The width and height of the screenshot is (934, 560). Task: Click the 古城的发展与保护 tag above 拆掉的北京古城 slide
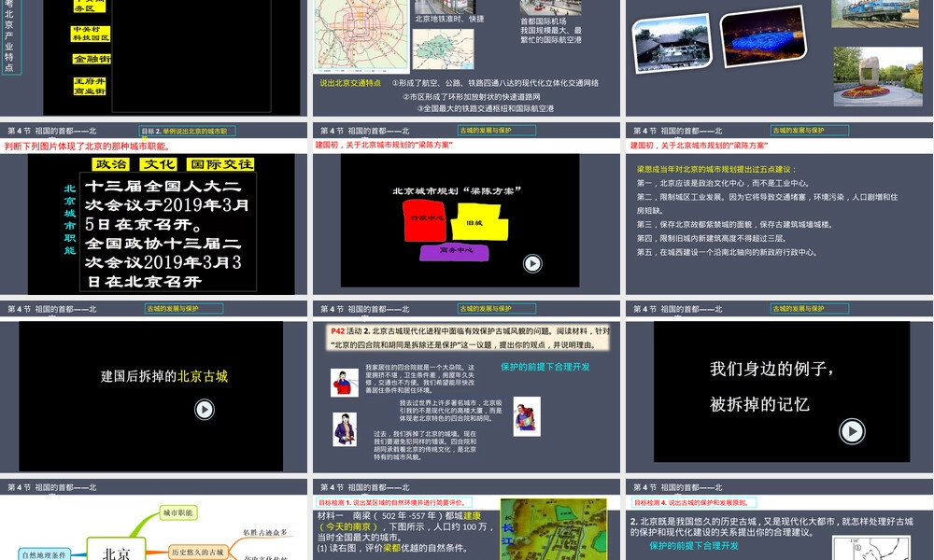coord(184,309)
